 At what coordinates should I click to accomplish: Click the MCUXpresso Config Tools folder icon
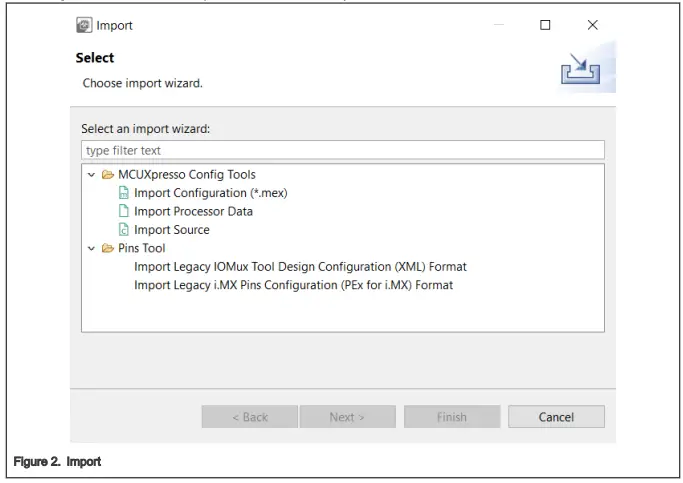click(x=107, y=175)
